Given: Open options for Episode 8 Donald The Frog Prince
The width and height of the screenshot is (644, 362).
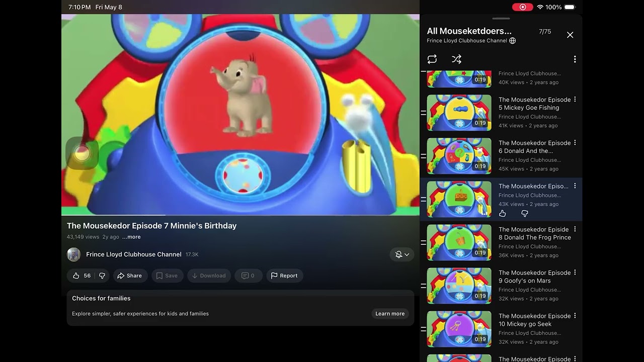Looking at the screenshot, I should 575,229.
